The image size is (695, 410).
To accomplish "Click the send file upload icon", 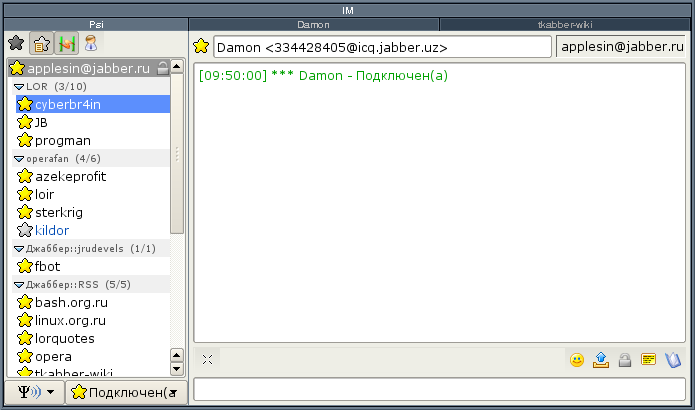I will point(601,360).
